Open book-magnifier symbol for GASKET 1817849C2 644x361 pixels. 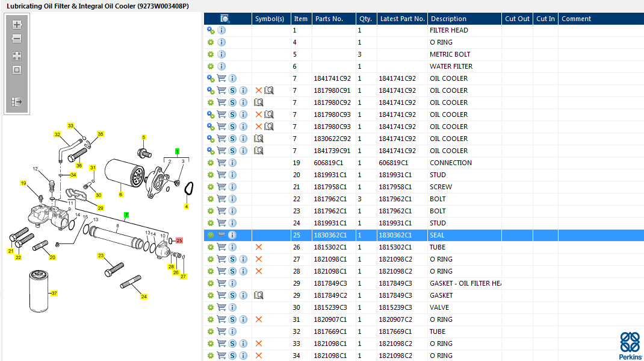[259, 295]
